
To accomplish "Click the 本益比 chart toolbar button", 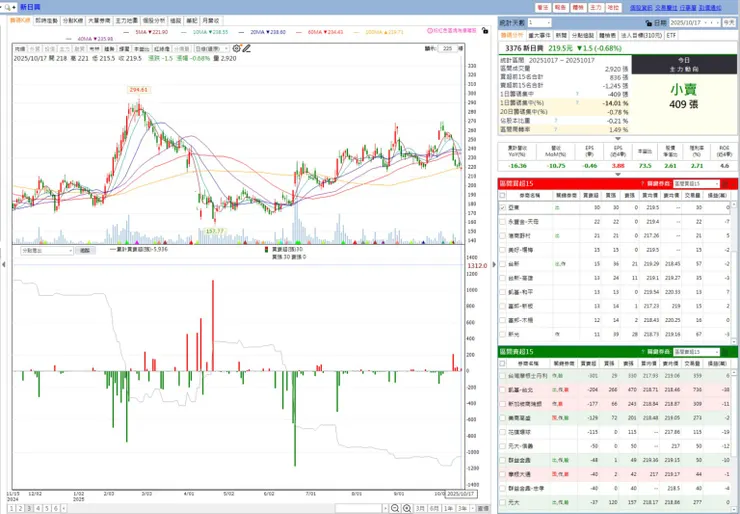I will (x=141, y=49).
